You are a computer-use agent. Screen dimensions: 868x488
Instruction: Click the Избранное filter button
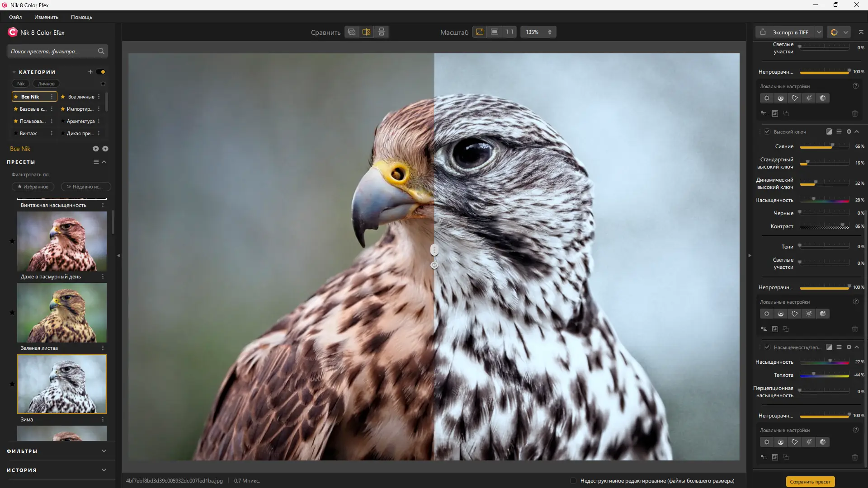click(x=33, y=187)
